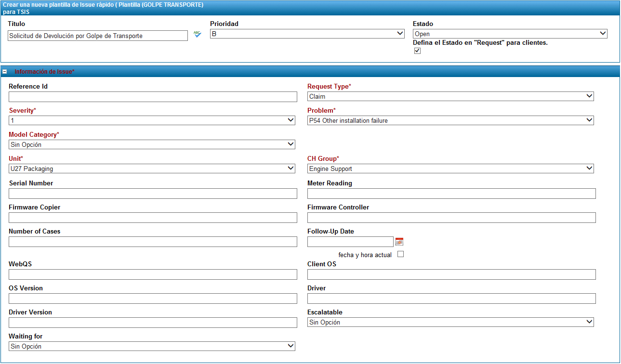Click the Título text field

click(98, 36)
